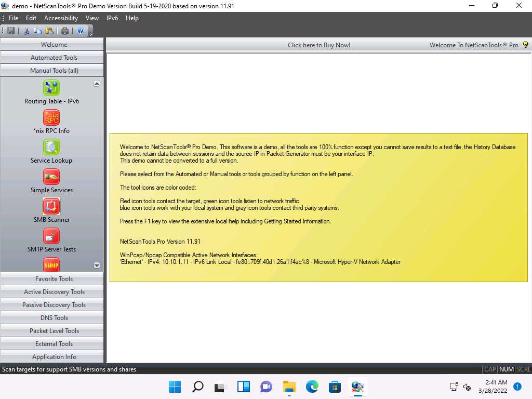Open the Application Info section
532x399 pixels.
(x=54, y=357)
